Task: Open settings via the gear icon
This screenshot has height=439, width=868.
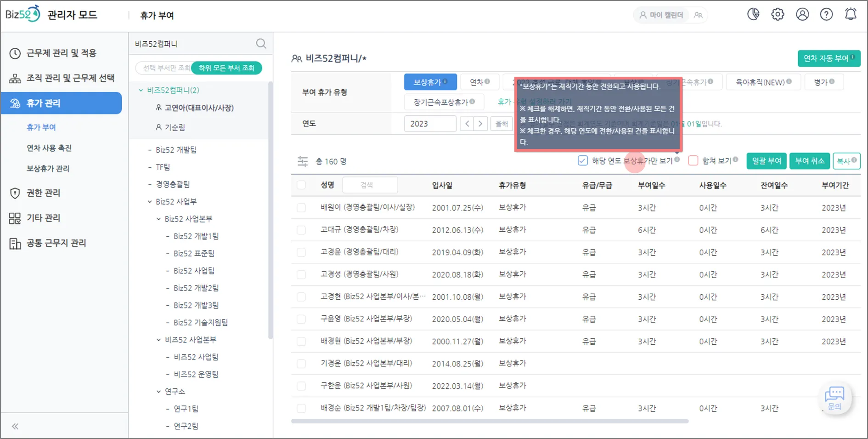Action: [778, 15]
